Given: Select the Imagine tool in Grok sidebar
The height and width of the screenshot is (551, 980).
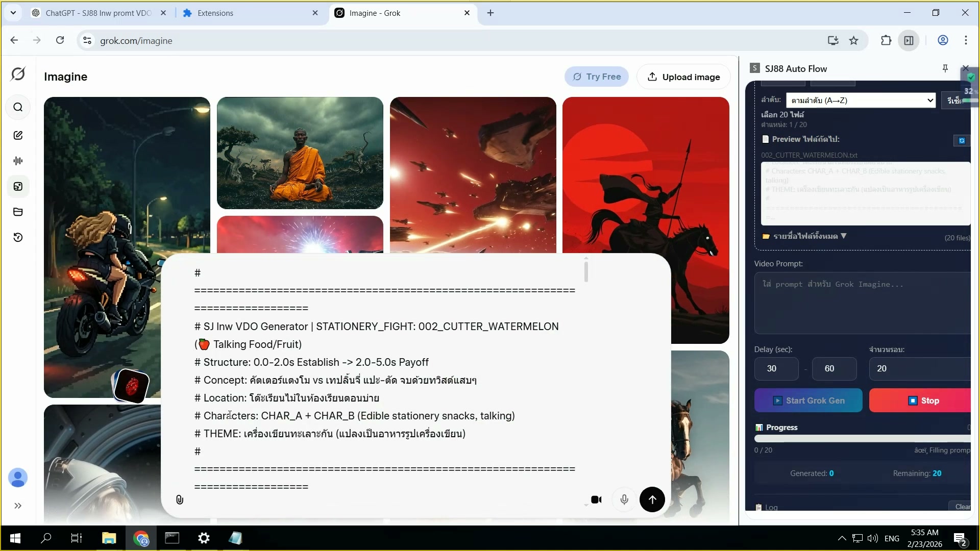Looking at the screenshot, I should [x=18, y=187].
